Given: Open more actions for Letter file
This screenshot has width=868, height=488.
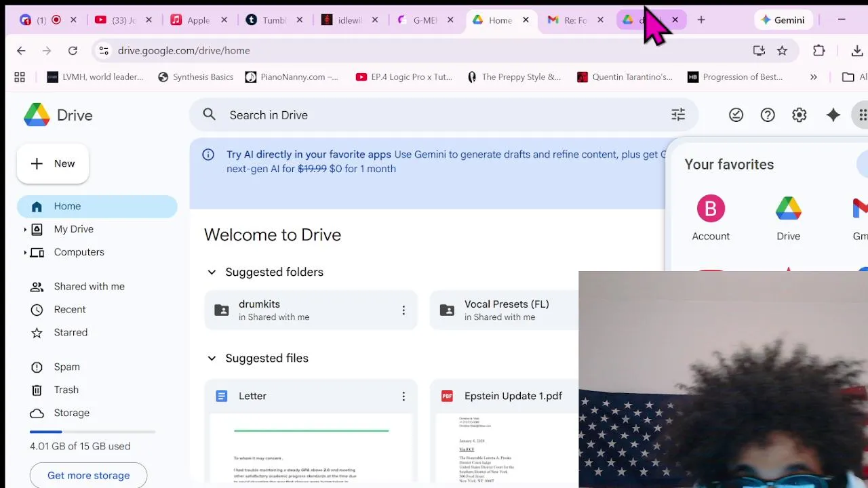Looking at the screenshot, I should click(x=403, y=396).
